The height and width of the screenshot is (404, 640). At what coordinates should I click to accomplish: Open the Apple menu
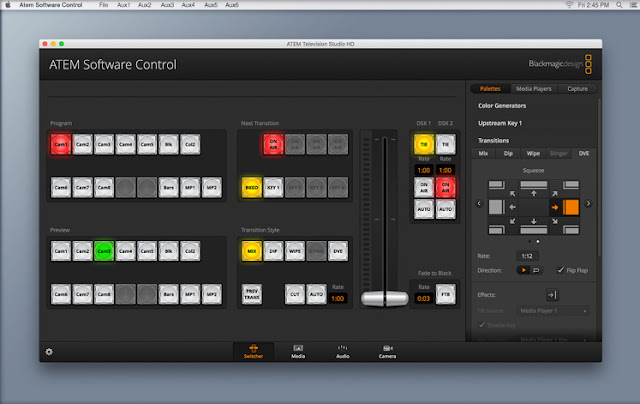tap(8, 5)
